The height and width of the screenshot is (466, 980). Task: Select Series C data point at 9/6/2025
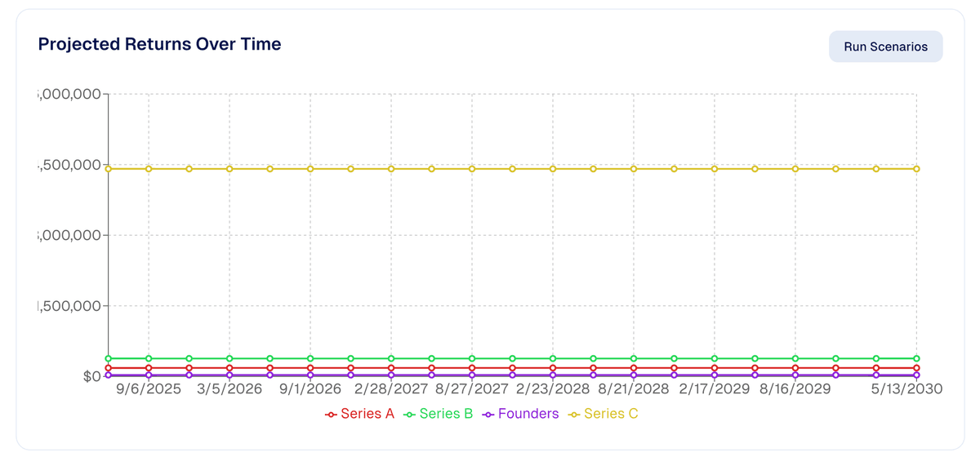(x=149, y=169)
